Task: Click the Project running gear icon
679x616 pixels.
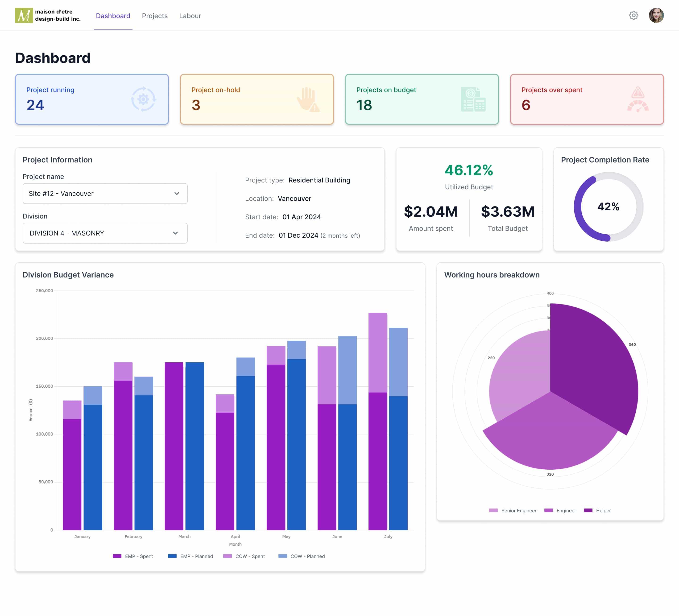Action: 143,99
